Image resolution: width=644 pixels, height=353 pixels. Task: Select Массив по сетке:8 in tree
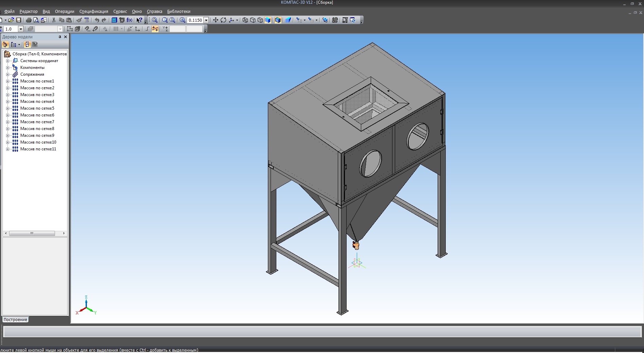(37, 129)
